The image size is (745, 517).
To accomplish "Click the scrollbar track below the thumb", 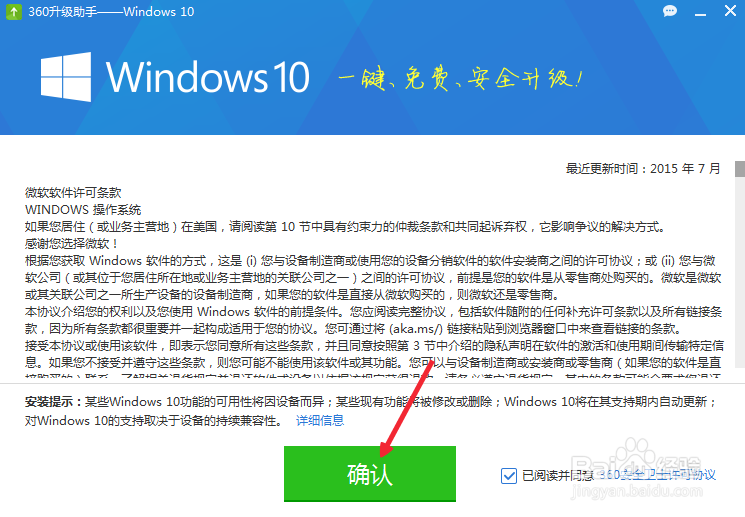I will pyautogui.click(x=740, y=272).
